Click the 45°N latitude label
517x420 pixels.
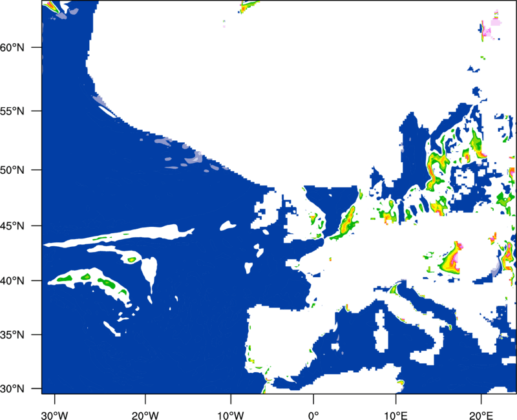12,226
